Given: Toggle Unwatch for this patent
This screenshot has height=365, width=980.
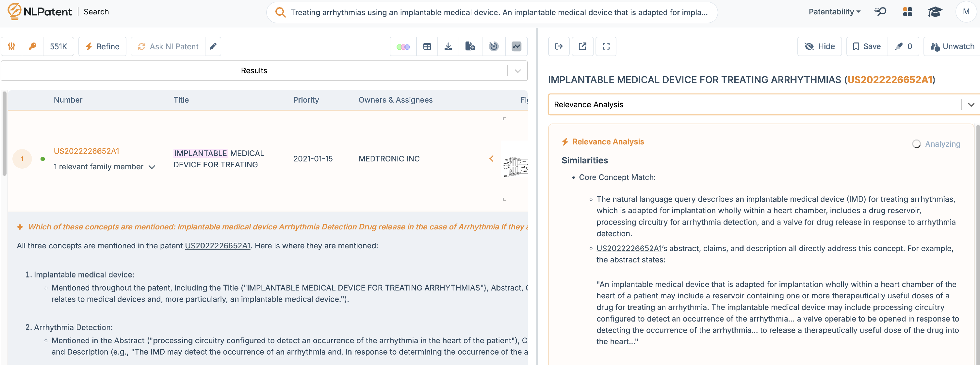Looking at the screenshot, I should click(x=952, y=46).
